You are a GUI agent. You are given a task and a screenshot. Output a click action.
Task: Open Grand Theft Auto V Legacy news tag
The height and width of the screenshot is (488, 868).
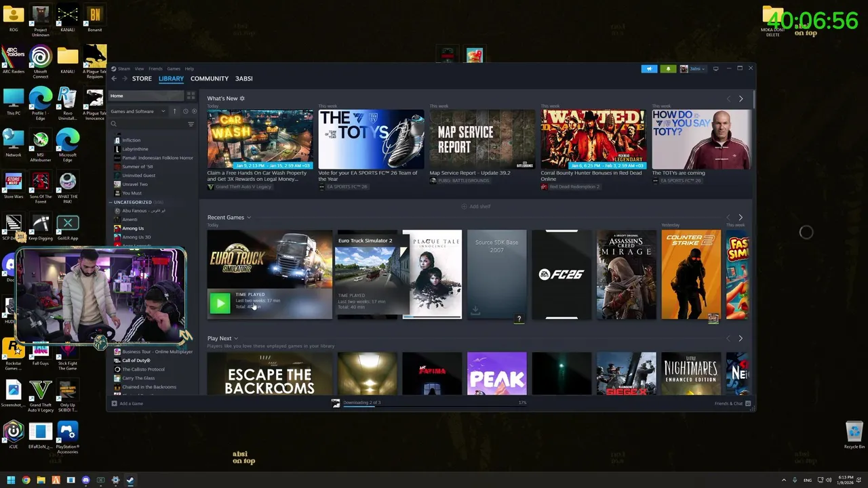point(239,187)
